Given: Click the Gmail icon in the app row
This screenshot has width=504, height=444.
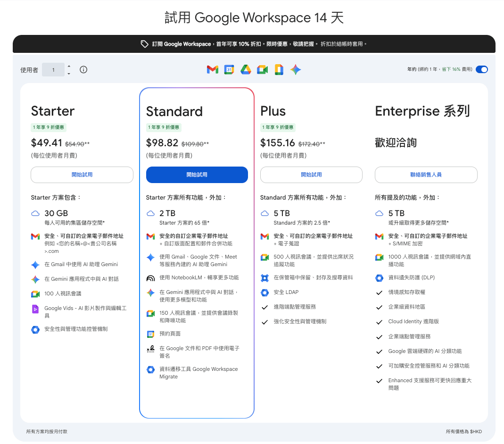Looking at the screenshot, I should point(213,69).
